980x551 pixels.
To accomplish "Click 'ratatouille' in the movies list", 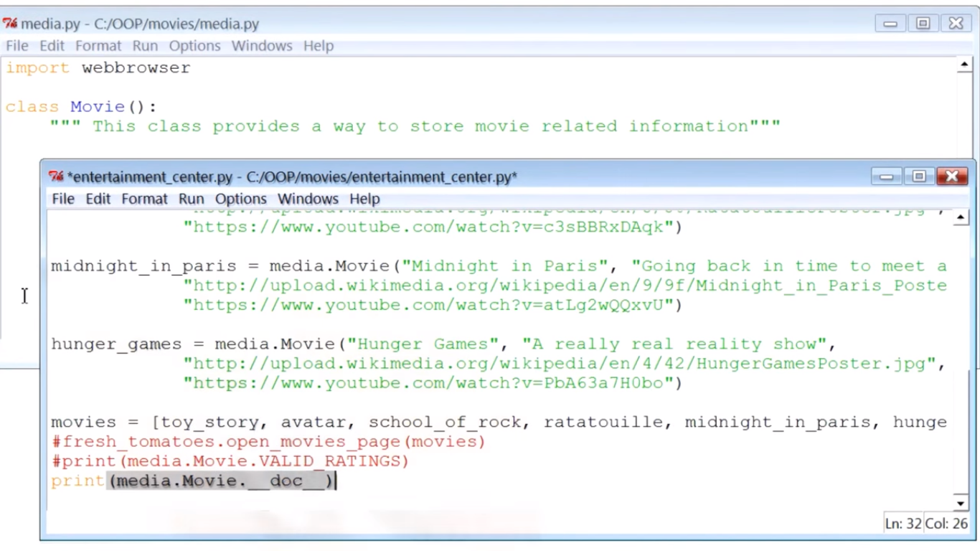I will [x=603, y=422].
